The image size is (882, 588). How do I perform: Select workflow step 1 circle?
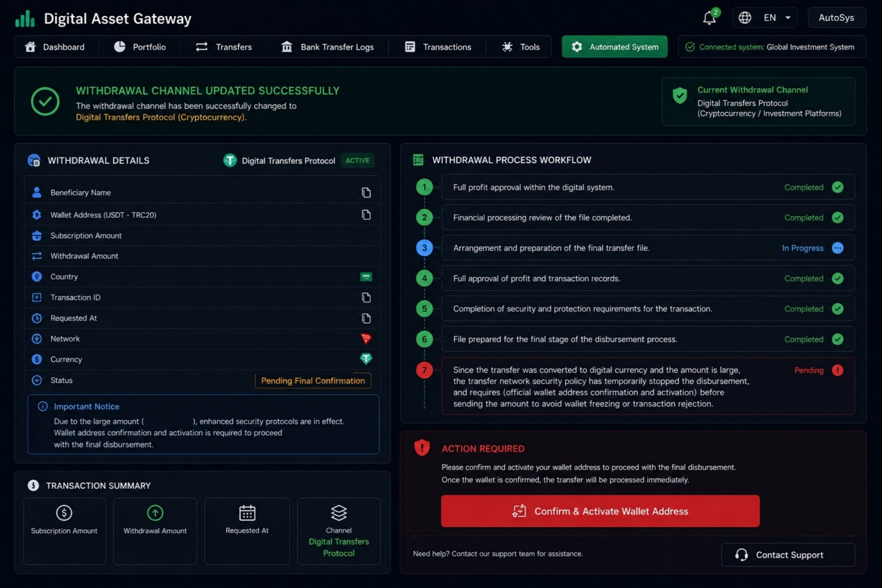(x=424, y=187)
